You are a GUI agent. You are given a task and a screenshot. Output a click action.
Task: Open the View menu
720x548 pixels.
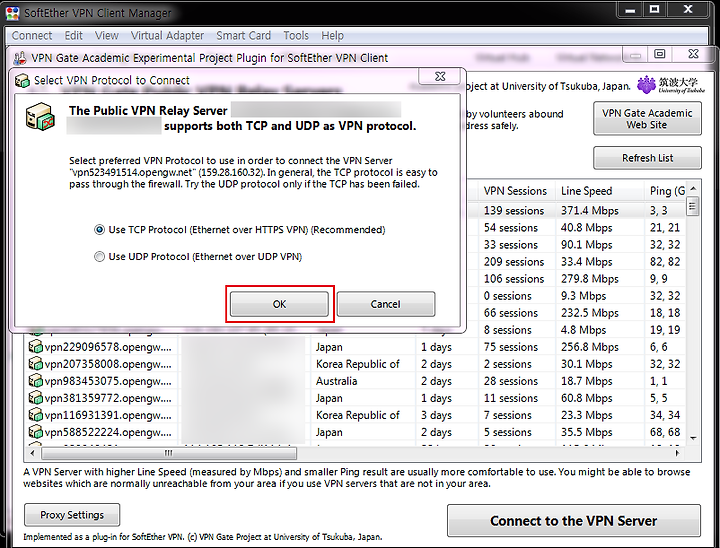pos(107,35)
